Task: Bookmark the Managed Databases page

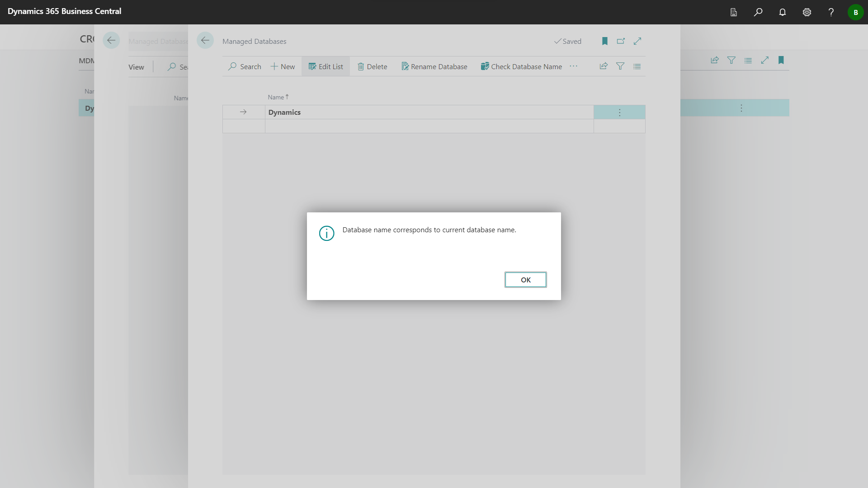Action: pos(605,41)
